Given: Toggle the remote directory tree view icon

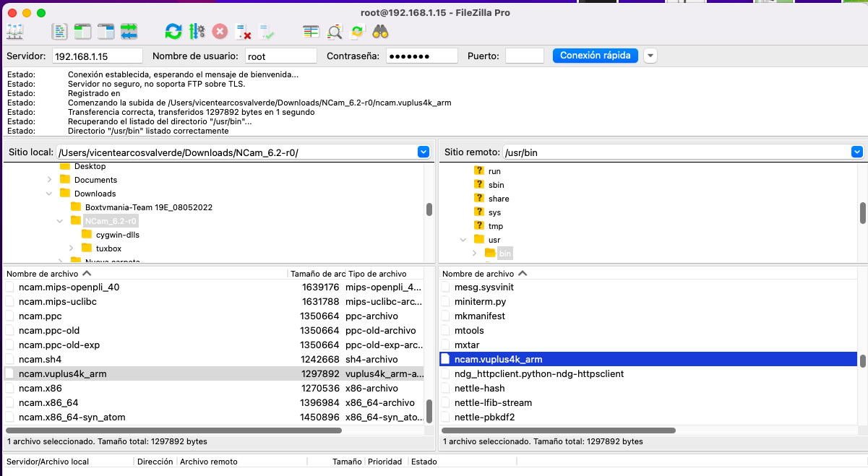Looking at the screenshot, I should pos(106,31).
